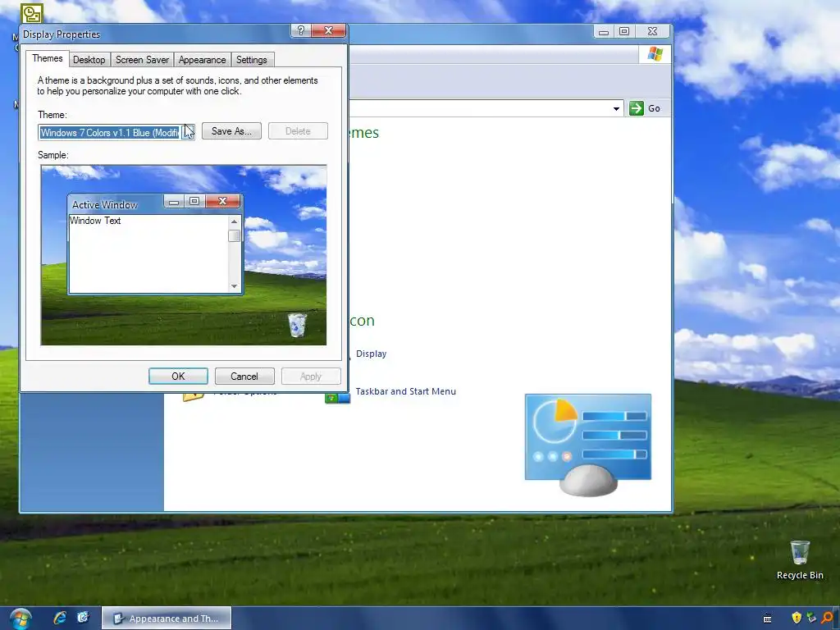Select the Appearance tab
This screenshot has width=840, height=630.
pyautogui.click(x=202, y=59)
